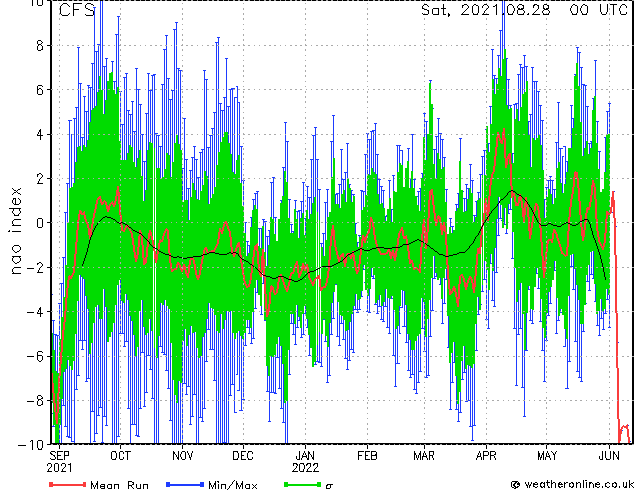Click the 'Sat, 2021.08.28 00 UTC' date text
The height and width of the screenshot is (490, 634).
tap(525, 10)
